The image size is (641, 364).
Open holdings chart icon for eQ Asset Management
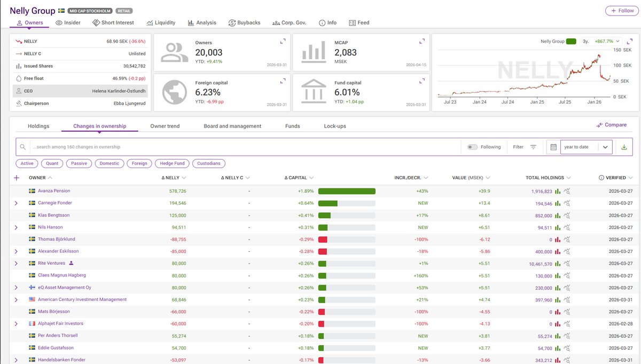pos(558,288)
